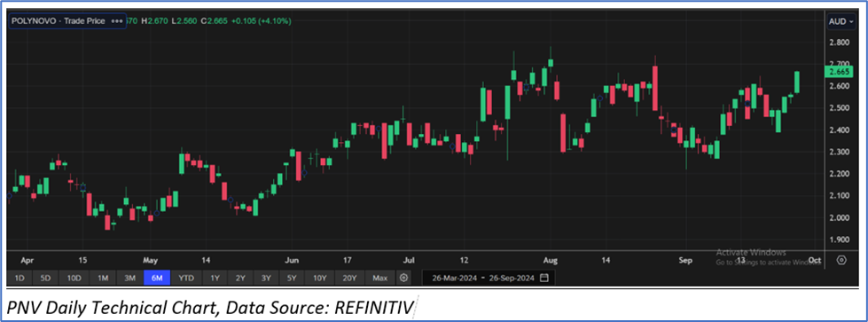The width and height of the screenshot is (868, 322).
Task: Switch to the 5Y range
Action: click(x=293, y=278)
